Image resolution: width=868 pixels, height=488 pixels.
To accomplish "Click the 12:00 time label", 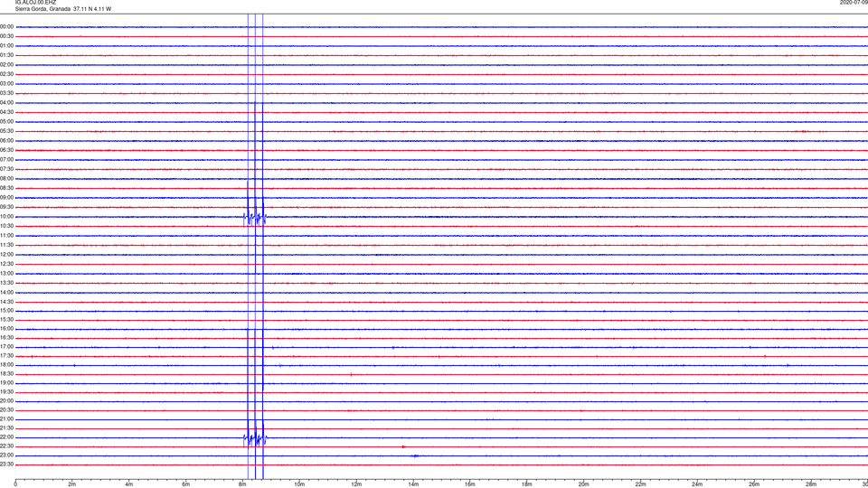I will [6, 255].
